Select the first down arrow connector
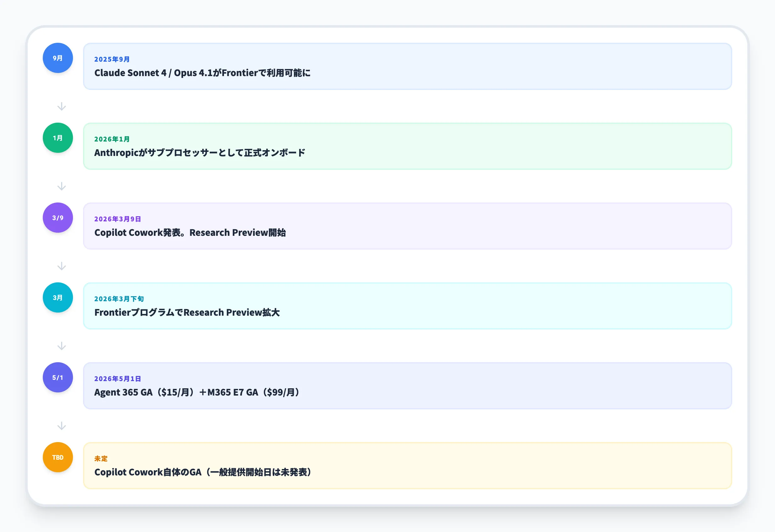 [62, 106]
